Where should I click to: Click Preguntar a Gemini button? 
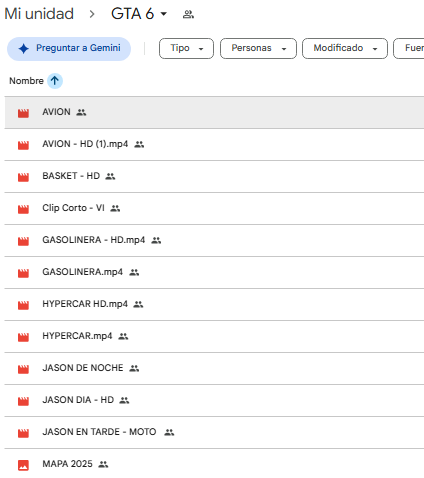[69, 49]
